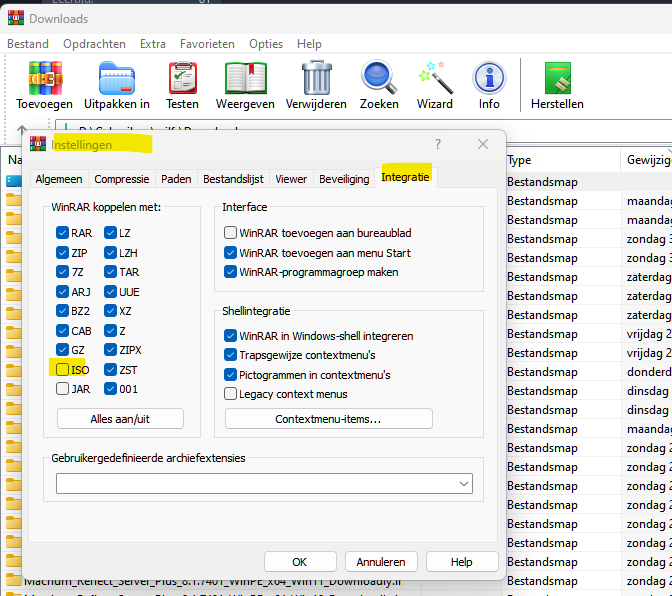The image size is (672, 596).
Task: Switch to the Beveiliging tab
Action: [x=344, y=179]
